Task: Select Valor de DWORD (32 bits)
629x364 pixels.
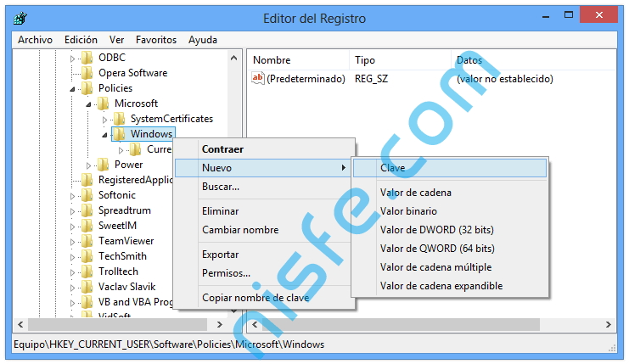Action: [436, 230]
